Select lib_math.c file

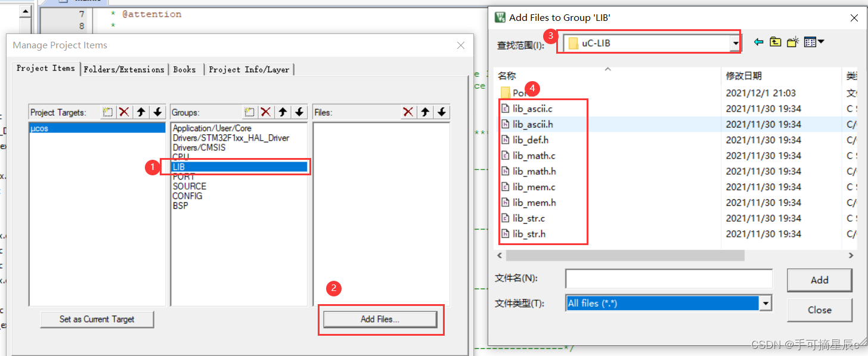pyautogui.click(x=528, y=156)
